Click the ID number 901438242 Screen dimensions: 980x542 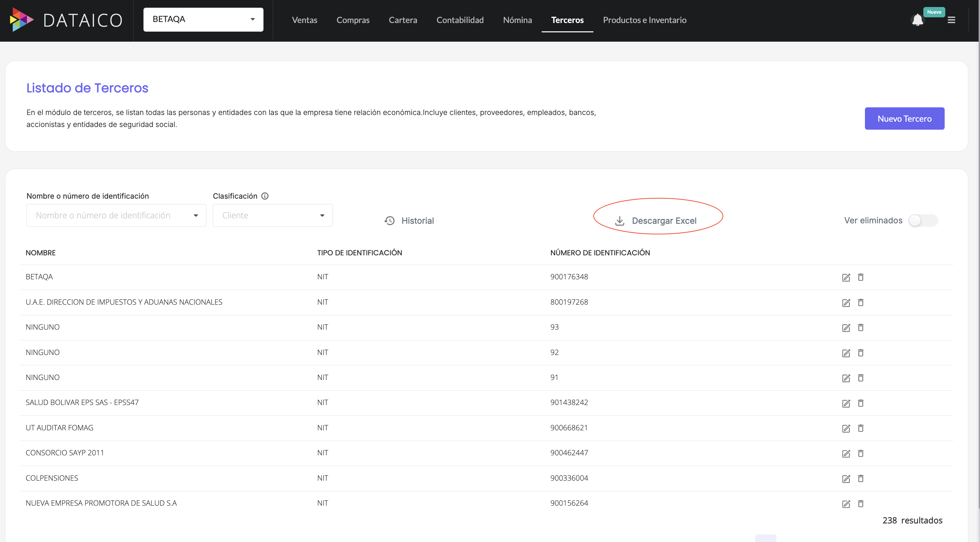coord(569,403)
